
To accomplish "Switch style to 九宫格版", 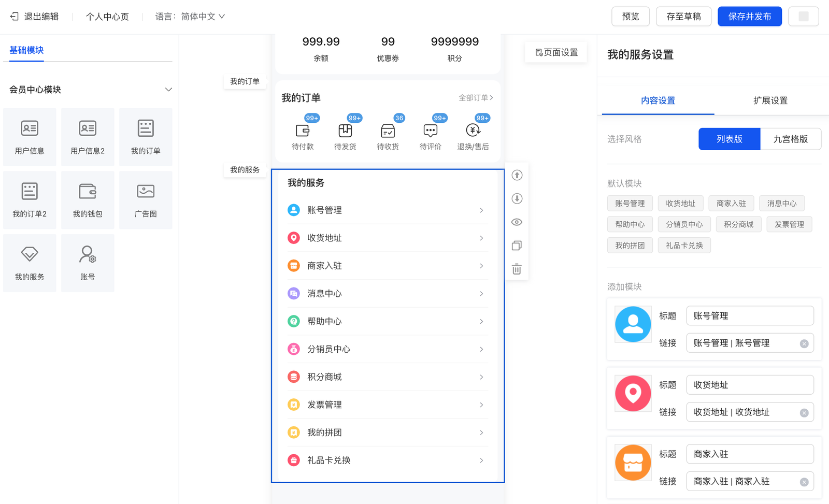I will point(790,139).
